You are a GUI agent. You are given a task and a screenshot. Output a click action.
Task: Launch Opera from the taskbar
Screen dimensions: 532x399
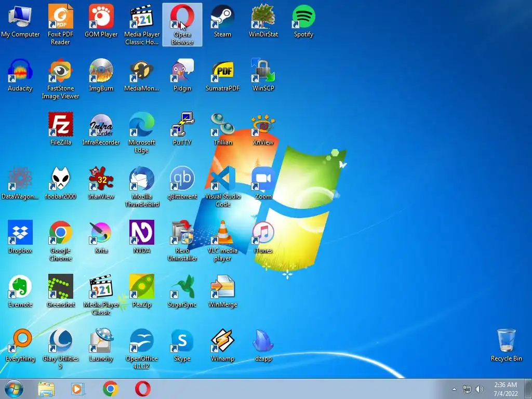pos(143,389)
